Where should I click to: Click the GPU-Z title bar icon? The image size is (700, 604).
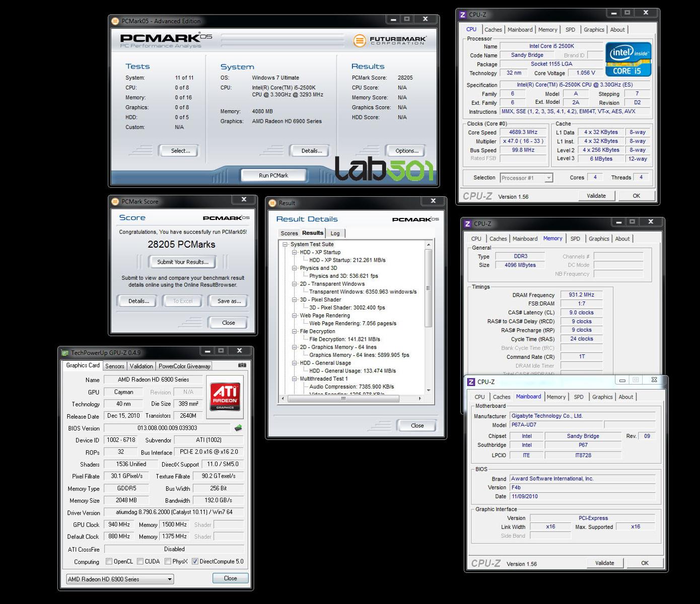click(x=65, y=353)
